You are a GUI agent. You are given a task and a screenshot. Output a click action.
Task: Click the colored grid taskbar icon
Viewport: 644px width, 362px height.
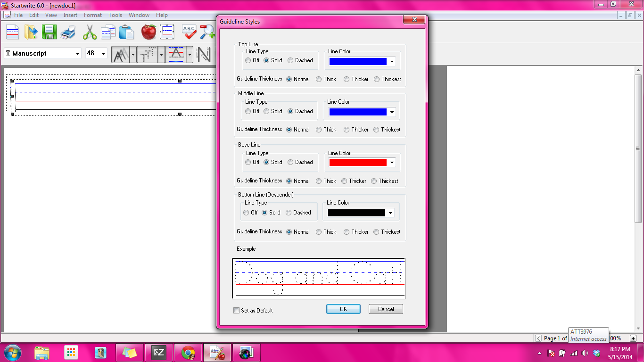(71, 353)
